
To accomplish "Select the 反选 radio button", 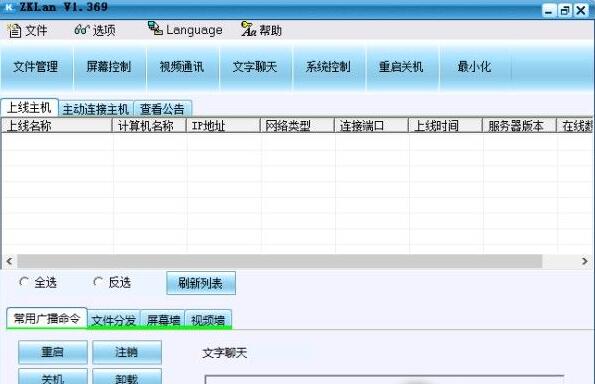I will coord(98,282).
